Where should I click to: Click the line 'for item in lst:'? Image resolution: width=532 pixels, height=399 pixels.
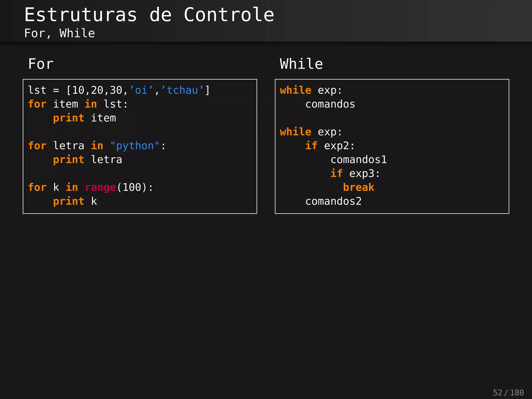click(x=78, y=104)
